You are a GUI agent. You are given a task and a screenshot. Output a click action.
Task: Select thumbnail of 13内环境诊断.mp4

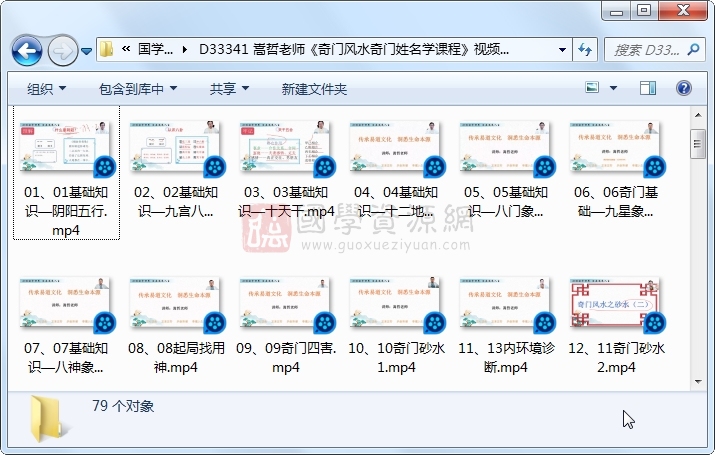(506, 304)
